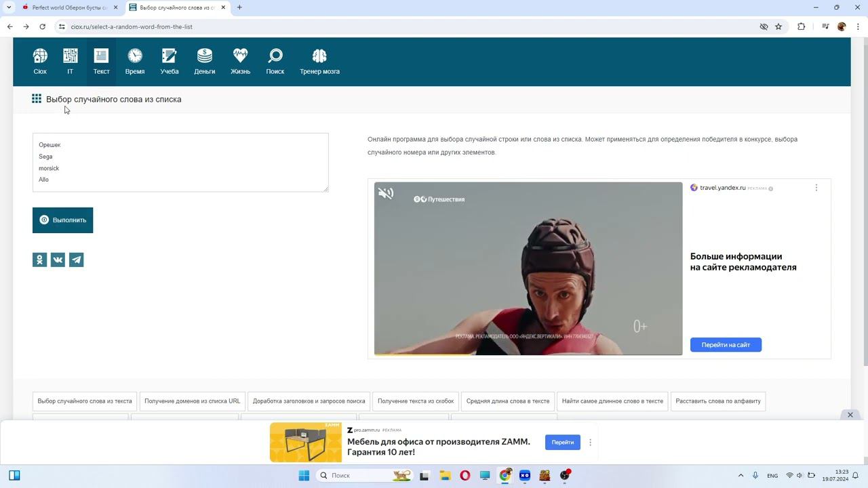Open notifications bell in taskbar
The image size is (868, 488).
coord(856,476)
